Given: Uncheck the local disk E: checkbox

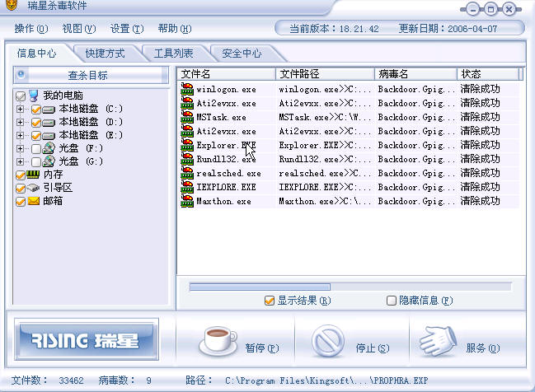Looking at the screenshot, I should [x=36, y=136].
